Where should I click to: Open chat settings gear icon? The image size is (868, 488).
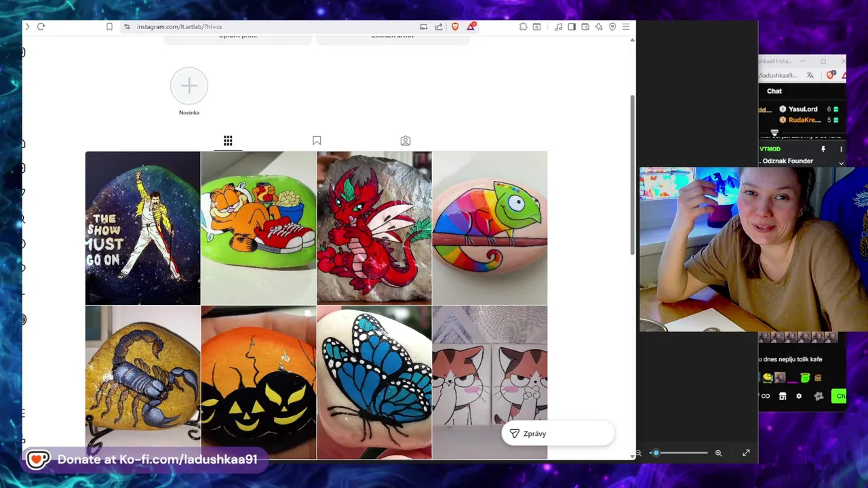click(799, 396)
